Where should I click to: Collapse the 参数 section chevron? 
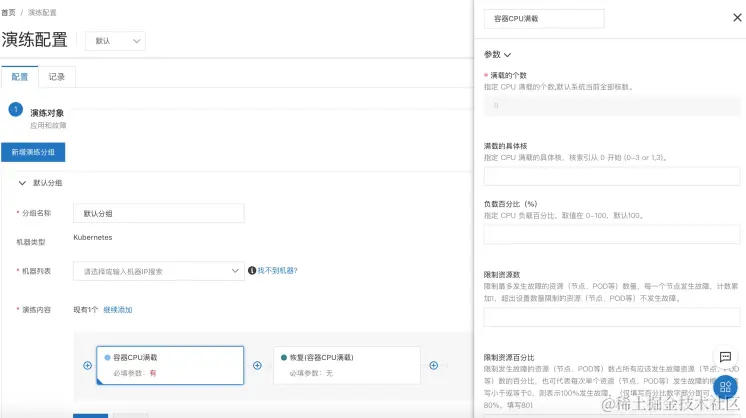(508, 55)
